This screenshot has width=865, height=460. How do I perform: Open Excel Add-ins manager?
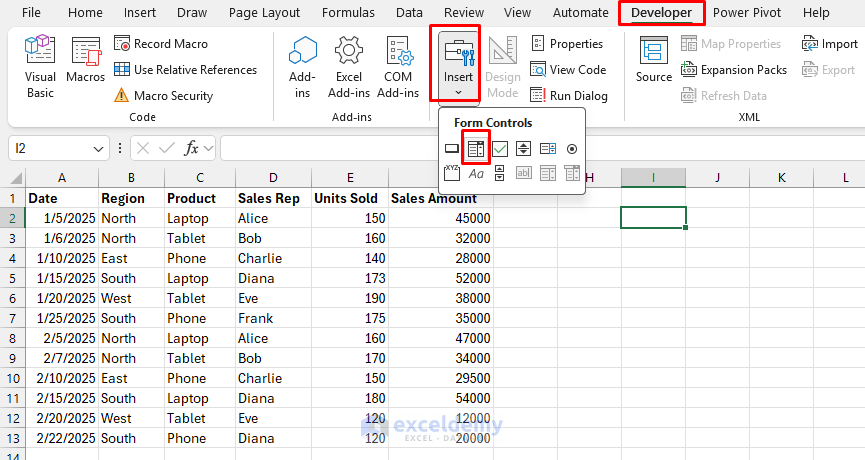point(349,66)
